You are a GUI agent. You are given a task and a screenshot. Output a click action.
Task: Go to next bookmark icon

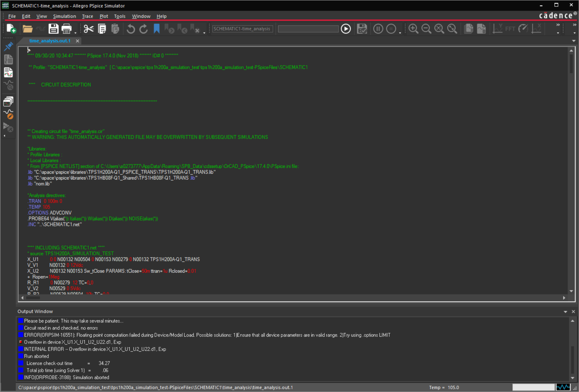coord(169,29)
